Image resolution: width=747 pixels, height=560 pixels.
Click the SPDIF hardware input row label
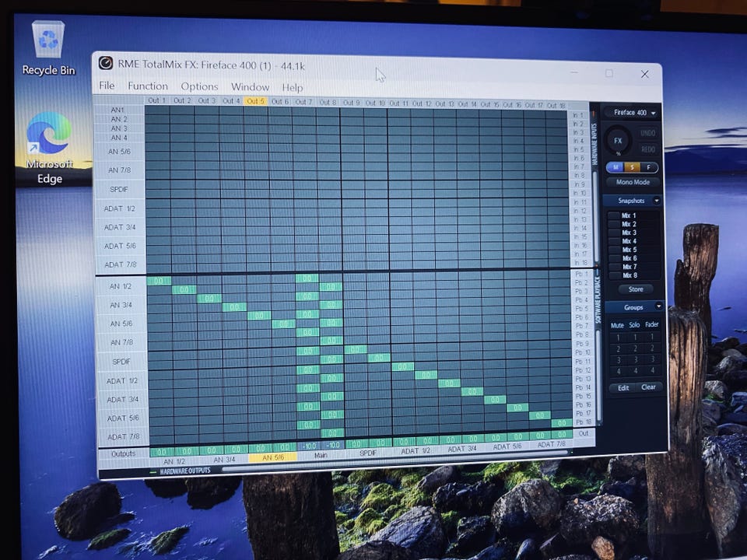(119, 189)
